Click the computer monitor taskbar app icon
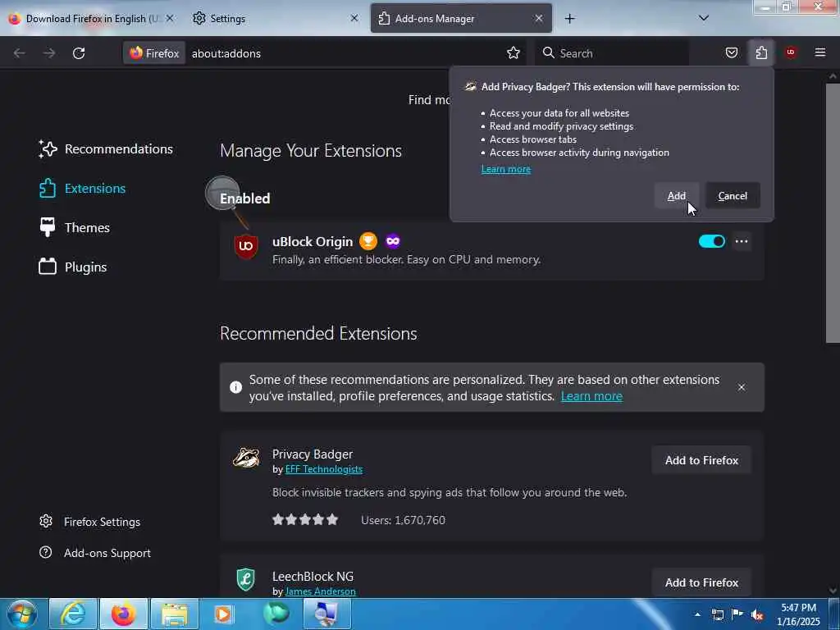The width and height of the screenshot is (840, 630). [x=326, y=614]
